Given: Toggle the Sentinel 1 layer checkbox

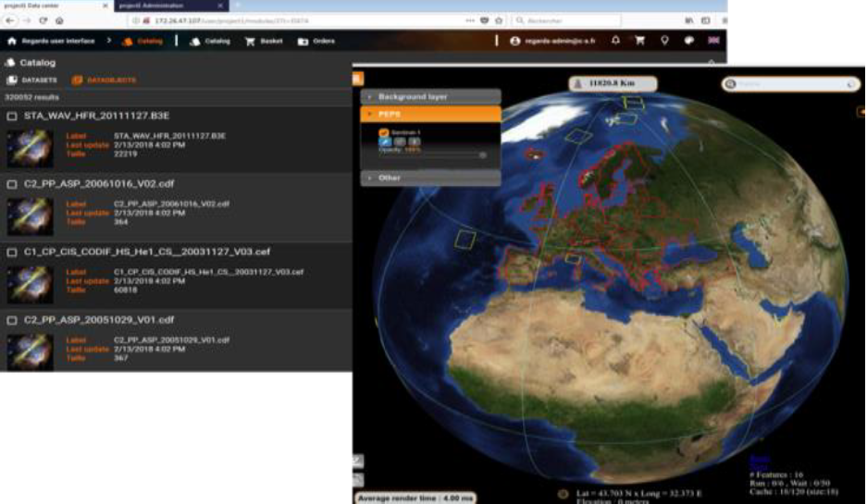Looking at the screenshot, I should (x=383, y=132).
